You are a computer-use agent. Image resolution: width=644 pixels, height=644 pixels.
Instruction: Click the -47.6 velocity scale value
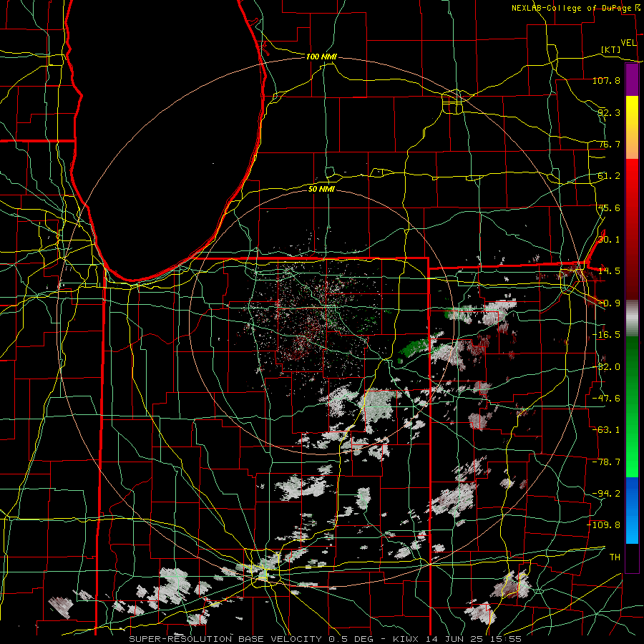pyautogui.click(x=606, y=399)
